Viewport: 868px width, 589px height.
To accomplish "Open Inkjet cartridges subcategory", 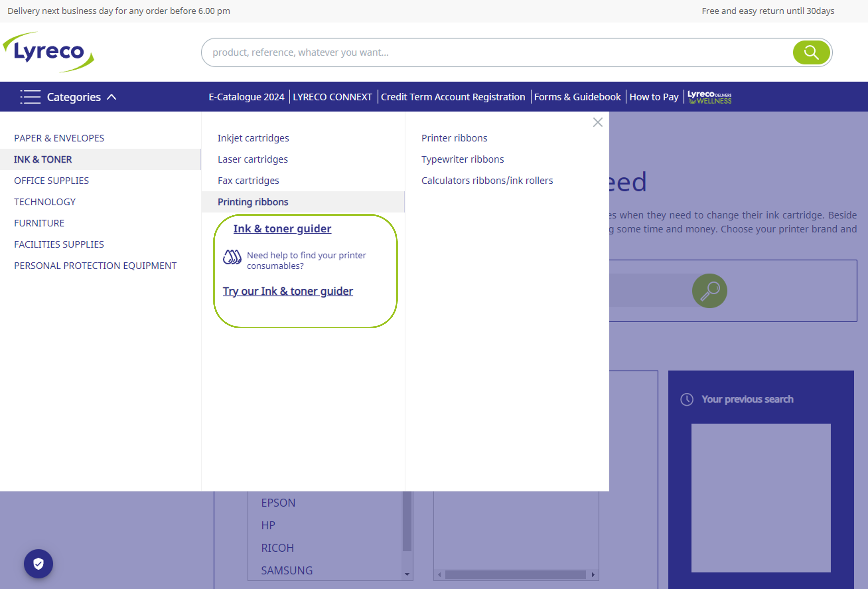I will [x=253, y=138].
